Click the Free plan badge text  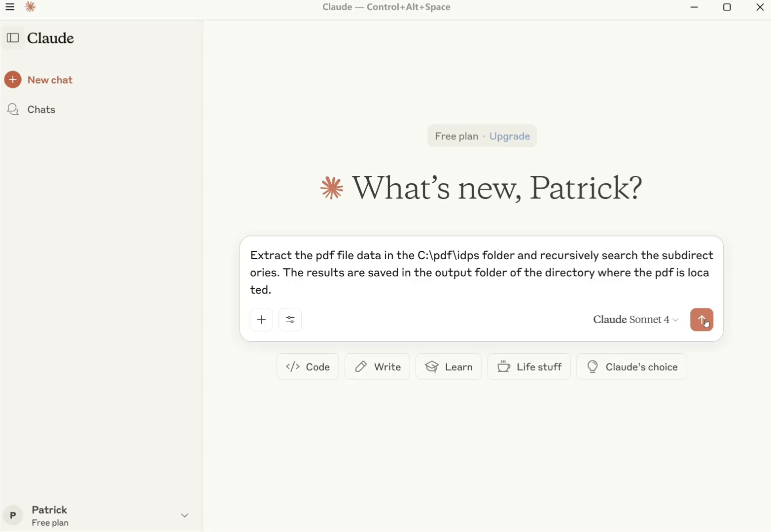pos(456,136)
